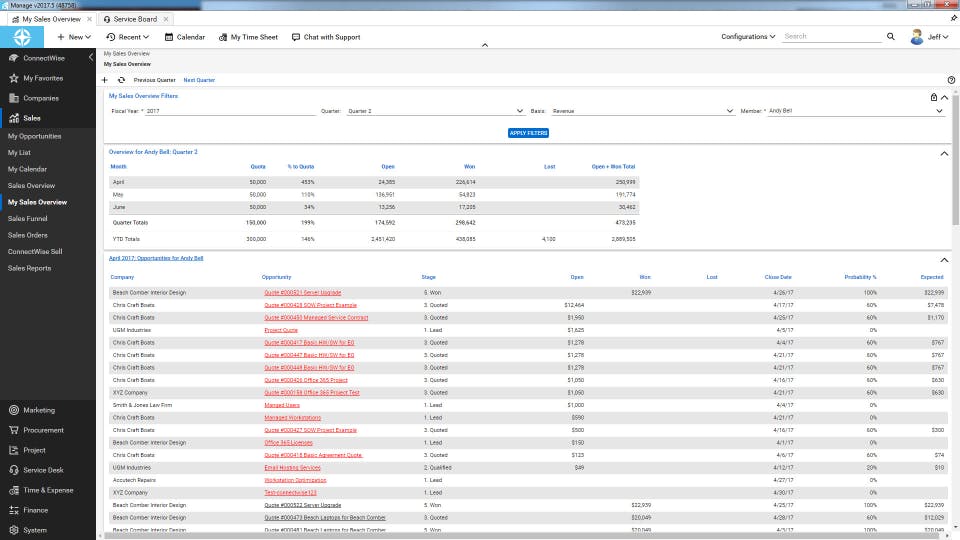This screenshot has width=960, height=540.
Task: Open Sales Funnel in the sidebar
Action: click(x=28, y=218)
